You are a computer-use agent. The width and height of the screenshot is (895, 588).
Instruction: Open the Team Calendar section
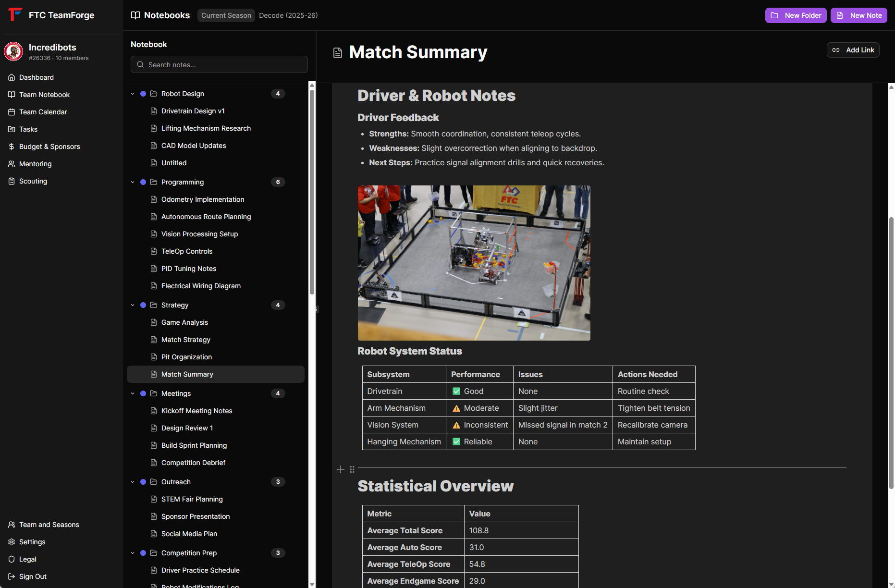[x=43, y=111]
